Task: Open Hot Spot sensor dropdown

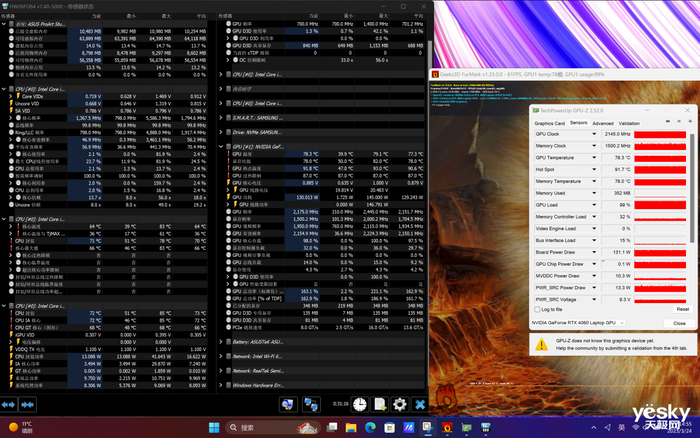Action: (594, 170)
